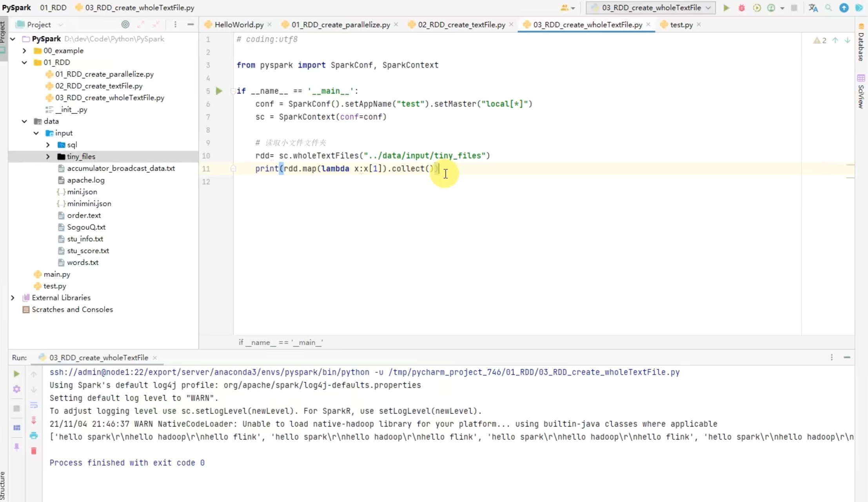Minimize the Run tool window
868x502 pixels.
tap(847, 357)
